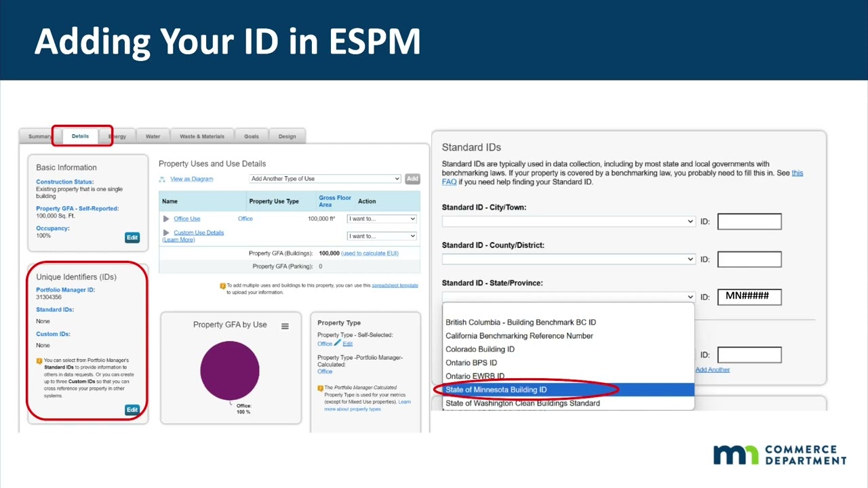Expand the Custom Use Details row triangle

tap(166, 233)
